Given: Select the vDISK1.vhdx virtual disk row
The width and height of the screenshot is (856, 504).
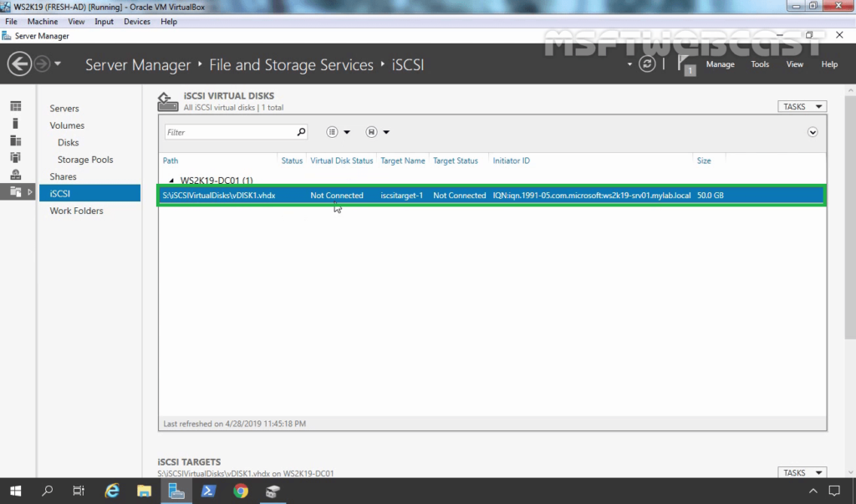Looking at the screenshot, I should click(492, 195).
